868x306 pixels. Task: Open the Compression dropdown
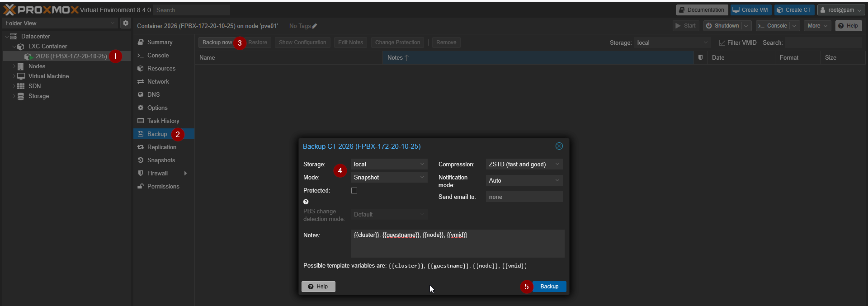[524, 165]
